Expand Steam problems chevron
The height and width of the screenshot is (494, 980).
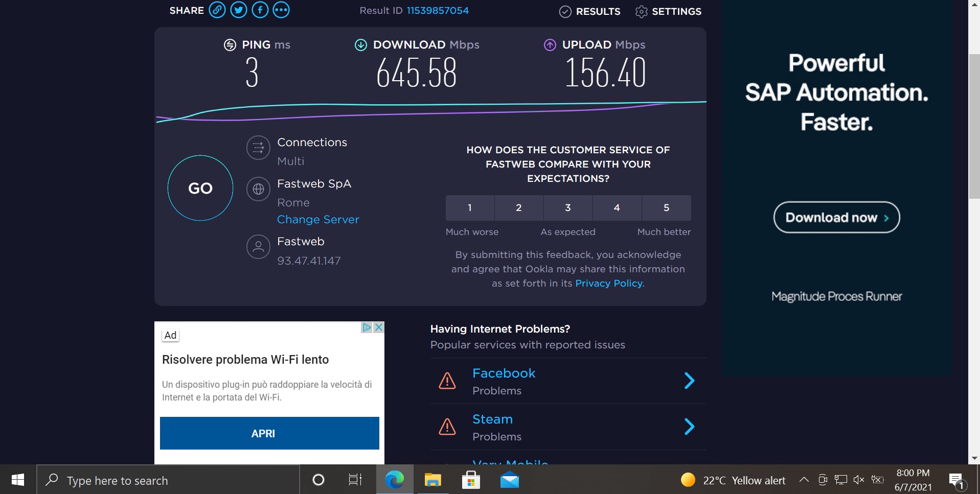click(x=689, y=427)
